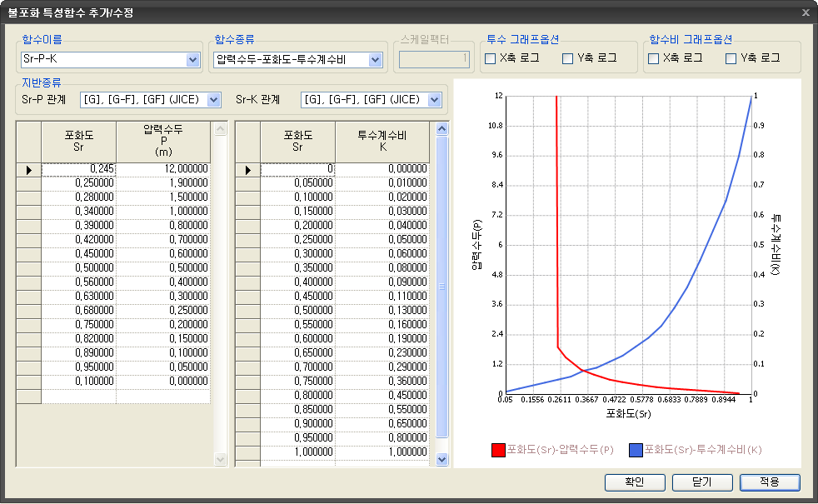The width and height of the screenshot is (818, 504).
Task: Open the 함수이름 dropdown showing Sr-P-K
Action: (193, 59)
